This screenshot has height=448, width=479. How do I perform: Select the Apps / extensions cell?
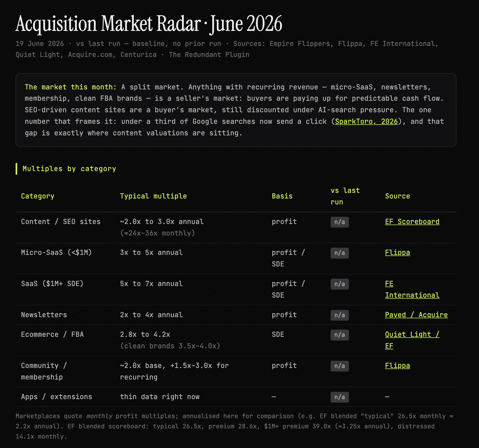(x=57, y=397)
